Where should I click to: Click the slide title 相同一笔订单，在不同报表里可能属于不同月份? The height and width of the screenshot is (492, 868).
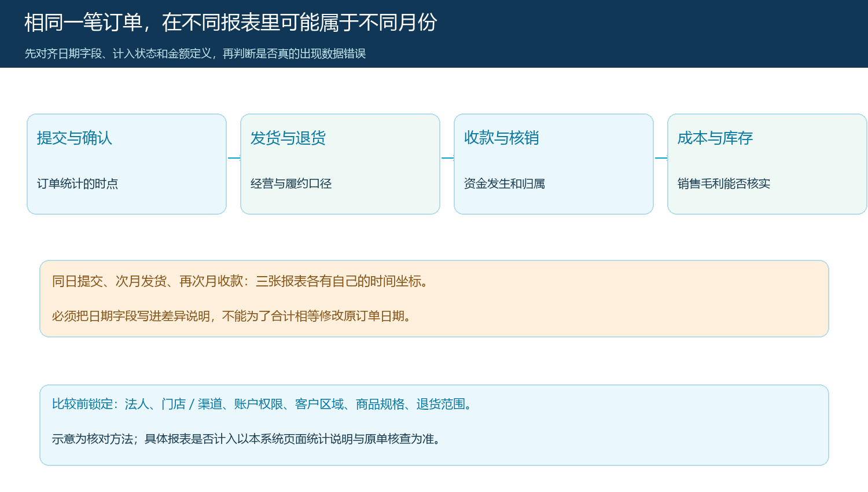230,23
